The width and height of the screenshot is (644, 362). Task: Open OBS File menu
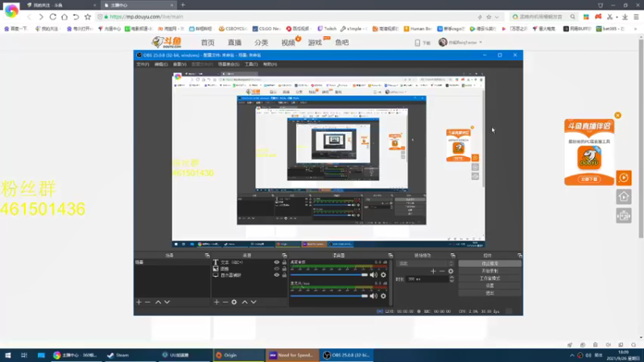[142, 64]
